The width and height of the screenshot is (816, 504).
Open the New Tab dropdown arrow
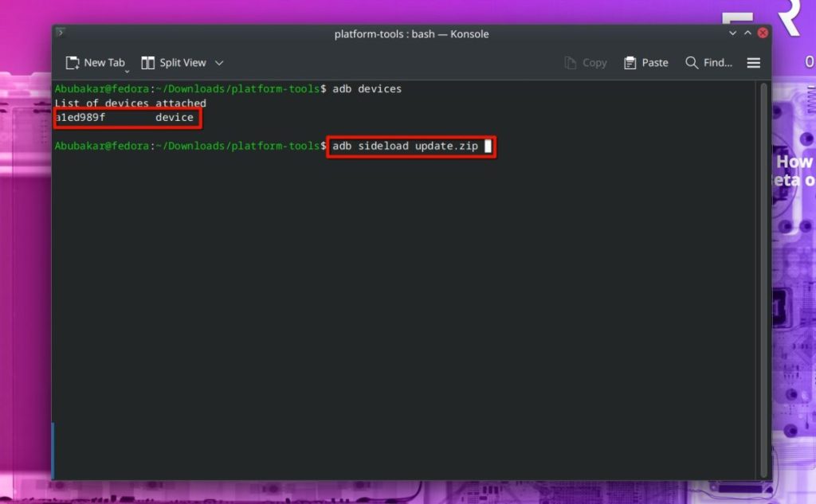[127, 71]
